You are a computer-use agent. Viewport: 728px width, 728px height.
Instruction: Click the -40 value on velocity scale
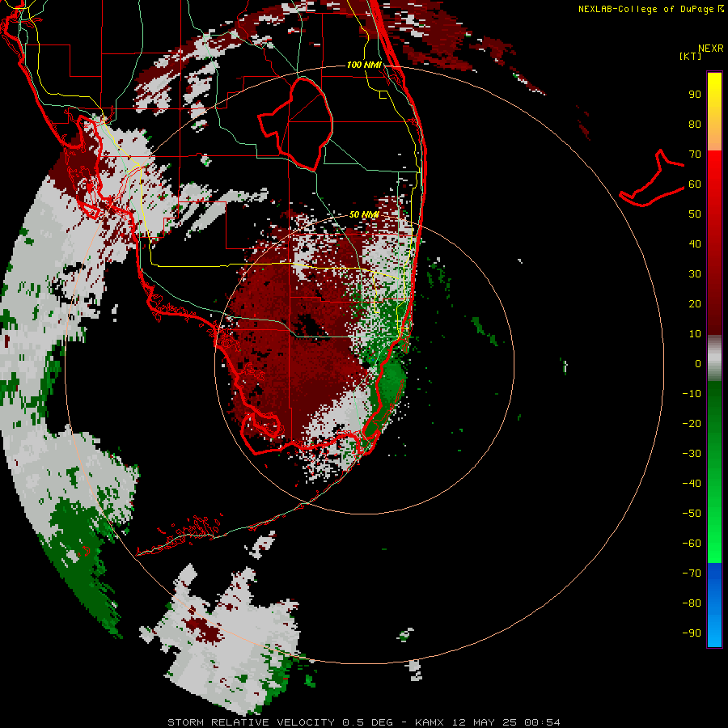pyautogui.click(x=692, y=484)
